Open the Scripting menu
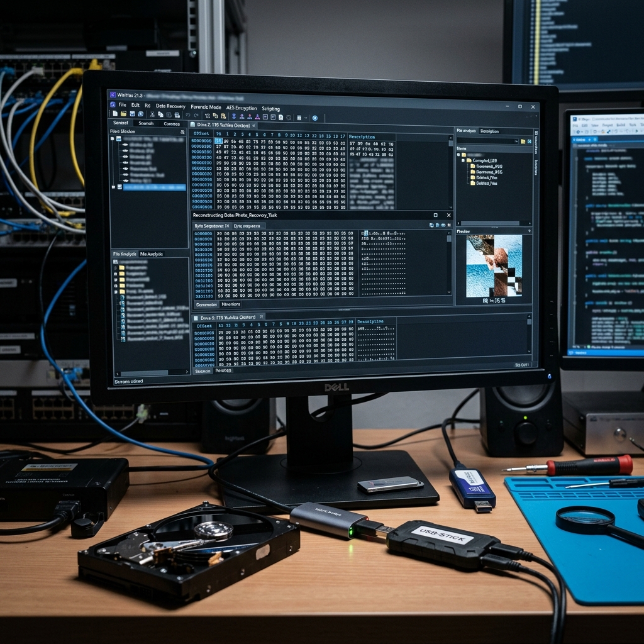The width and height of the screenshot is (644, 644). coord(270,109)
